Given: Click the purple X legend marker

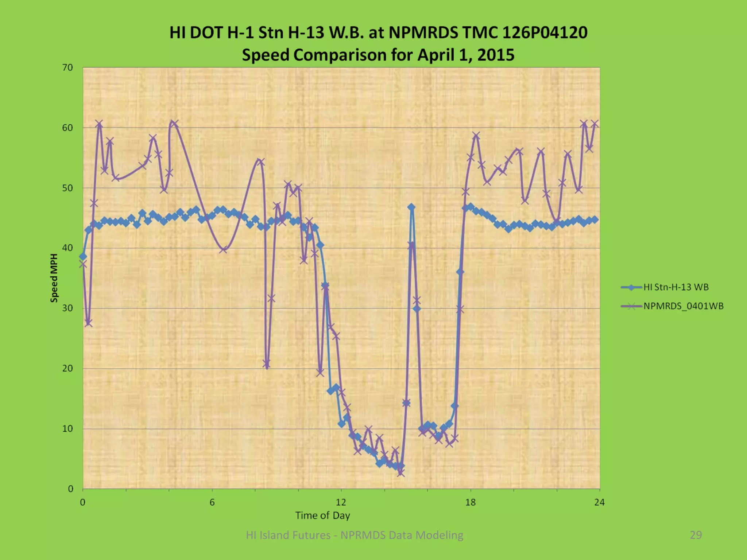Looking at the screenshot, I should [631, 306].
